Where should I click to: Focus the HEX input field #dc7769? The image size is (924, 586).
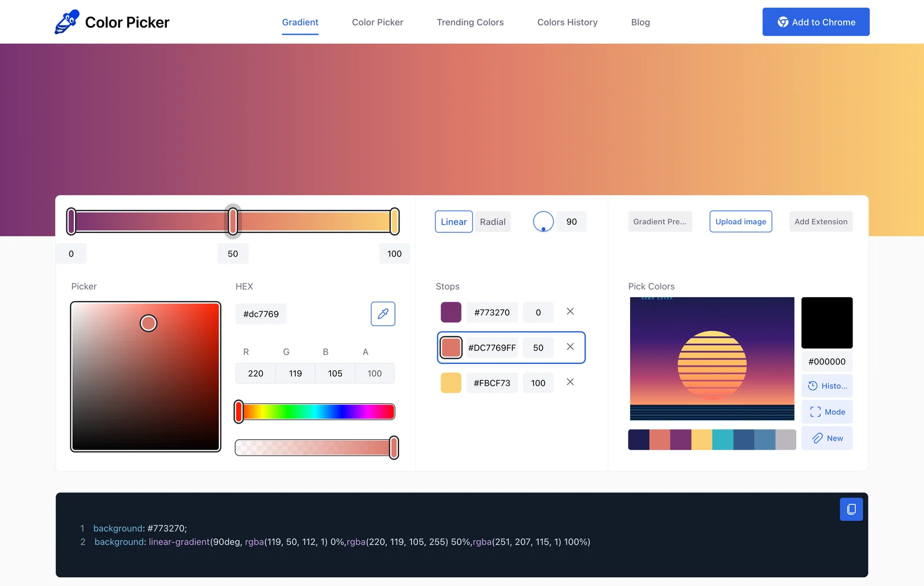point(261,314)
